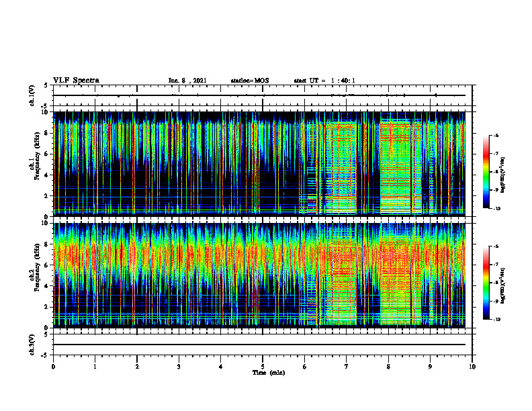Click the "Time (min)" axis label
The width and height of the screenshot is (532, 411).
point(269,373)
